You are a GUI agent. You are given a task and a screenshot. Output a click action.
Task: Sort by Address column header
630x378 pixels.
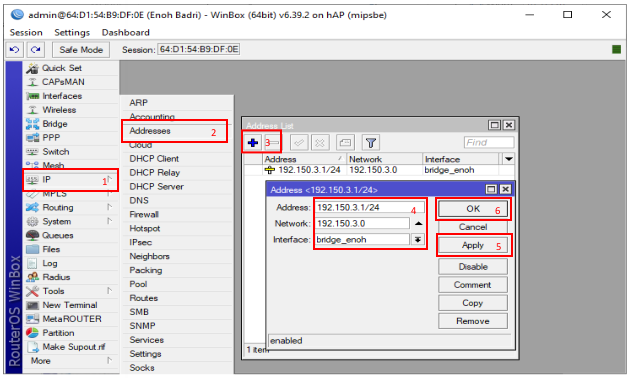pyautogui.click(x=304, y=159)
